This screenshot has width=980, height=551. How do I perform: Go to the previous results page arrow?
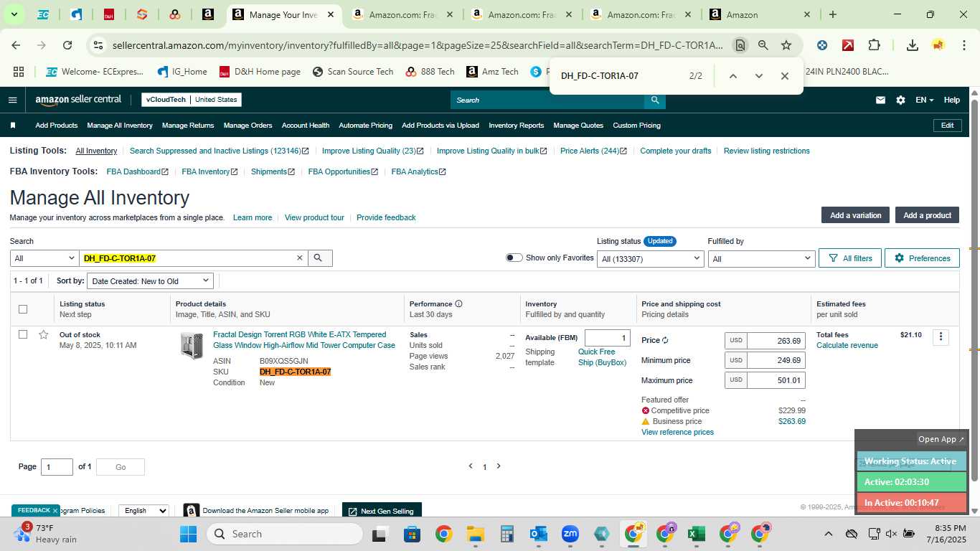(x=471, y=466)
